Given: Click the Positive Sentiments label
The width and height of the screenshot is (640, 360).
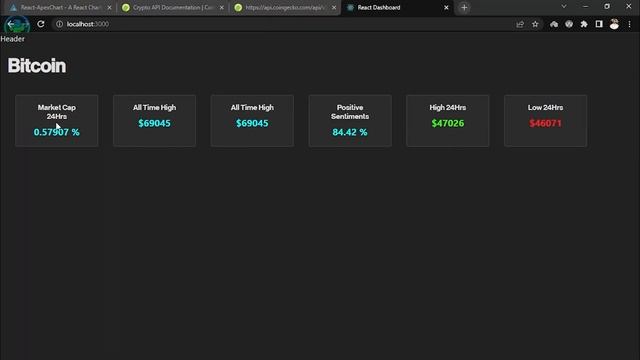Looking at the screenshot, I should coord(350,112).
